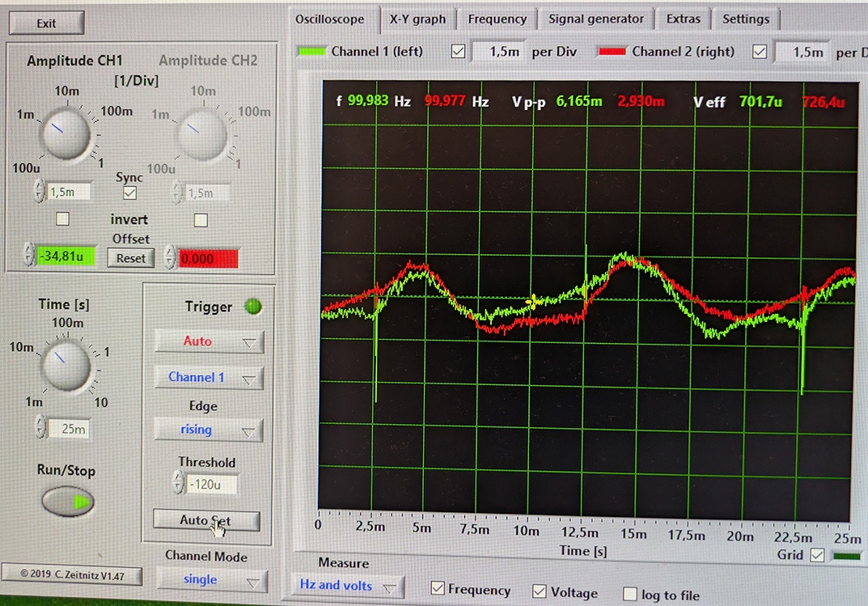This screenshot has width=868, height=606.
Task: Click the Threshold value stepper arrows
Action: (178, 484)
